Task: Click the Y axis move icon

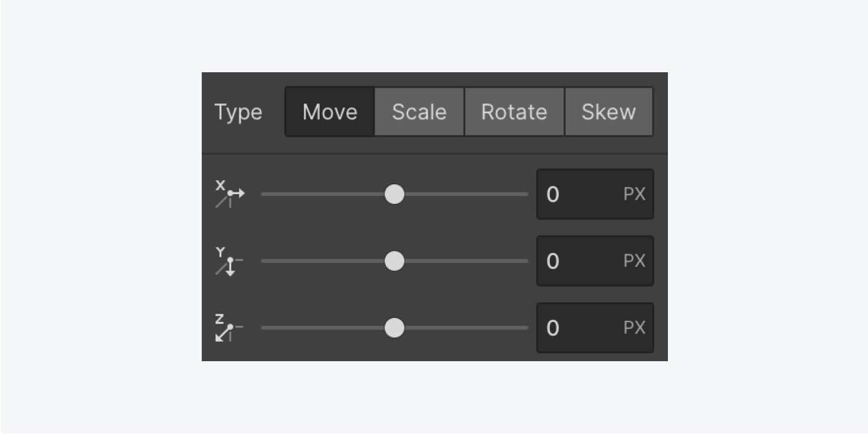Action: 230,261
